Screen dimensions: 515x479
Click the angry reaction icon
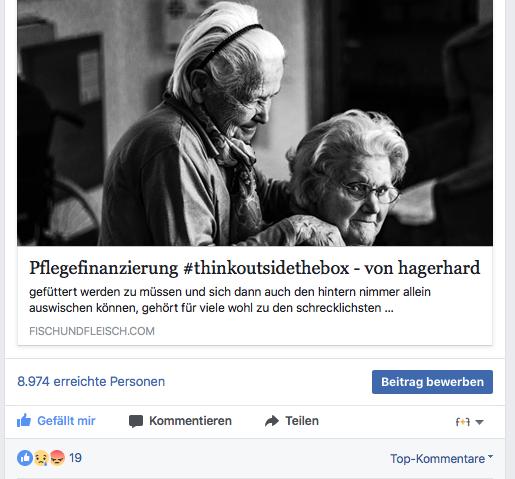tap(57, 458)
